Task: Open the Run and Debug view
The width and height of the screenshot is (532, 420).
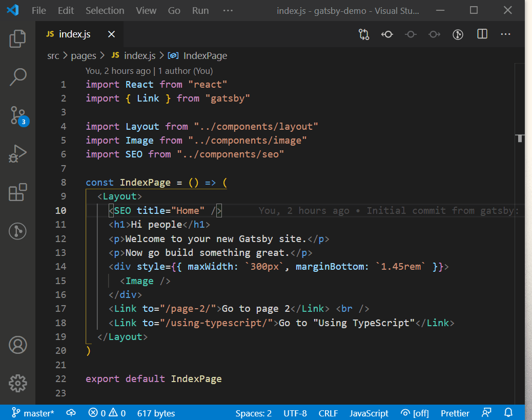Action: pyautogui.click(x=17, y=154)
